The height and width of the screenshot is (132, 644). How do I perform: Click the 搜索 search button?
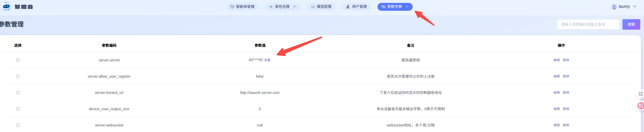[631, 24]
